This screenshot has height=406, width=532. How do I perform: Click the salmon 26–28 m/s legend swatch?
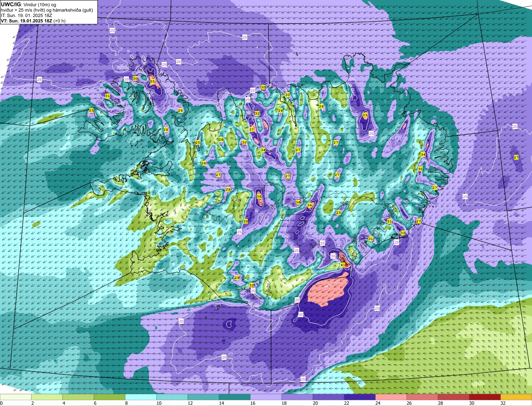pos(422,397)
